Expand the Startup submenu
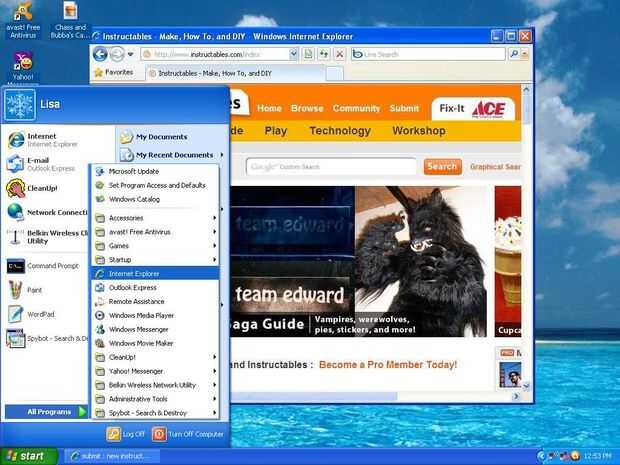The width and height of the screenshot is (620, 465). pos(155,259)
